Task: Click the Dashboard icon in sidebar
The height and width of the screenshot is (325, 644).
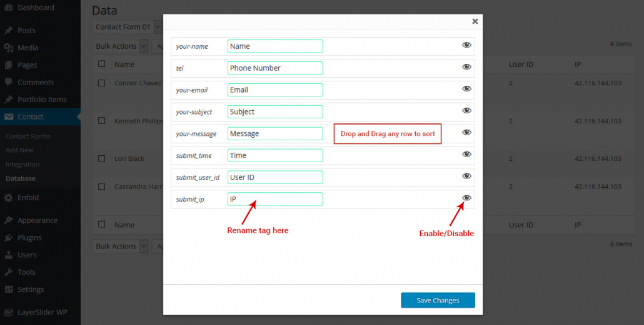Action: click(9, 8)
